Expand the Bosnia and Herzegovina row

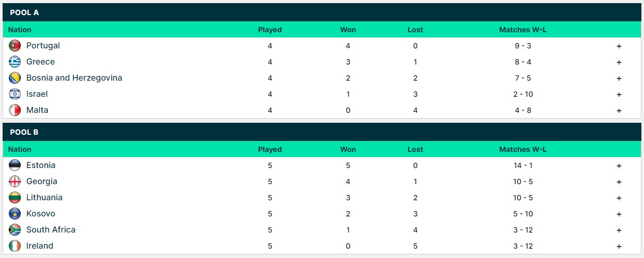619,79
